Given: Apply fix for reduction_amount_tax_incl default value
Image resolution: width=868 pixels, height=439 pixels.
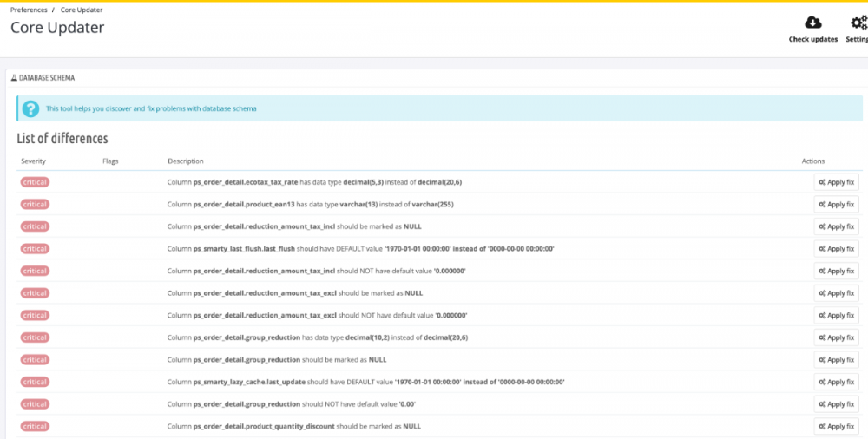Looking at the screenshot, I should [836, 271].
